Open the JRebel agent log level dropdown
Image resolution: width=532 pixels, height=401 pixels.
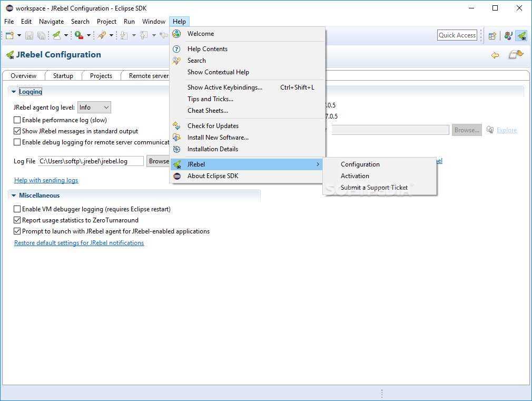pyautogui.click(x=94, y=107)
